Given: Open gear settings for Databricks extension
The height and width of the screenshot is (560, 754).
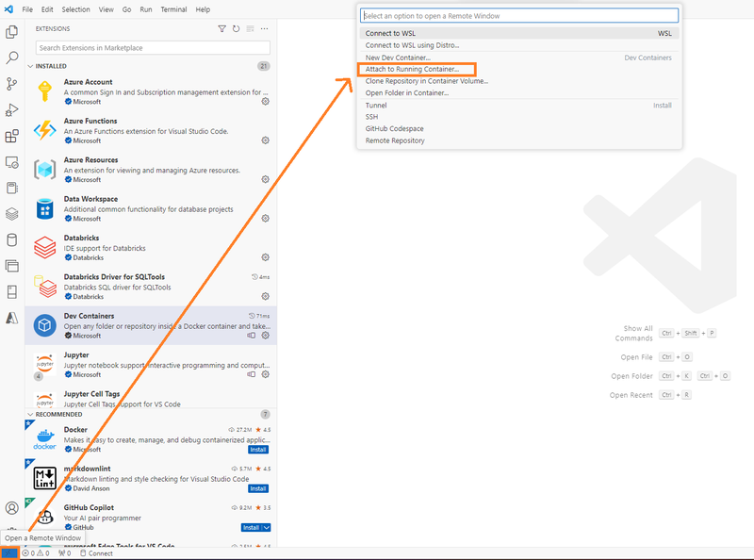Looking at the screenshot, I should click(x=265, y=257).
